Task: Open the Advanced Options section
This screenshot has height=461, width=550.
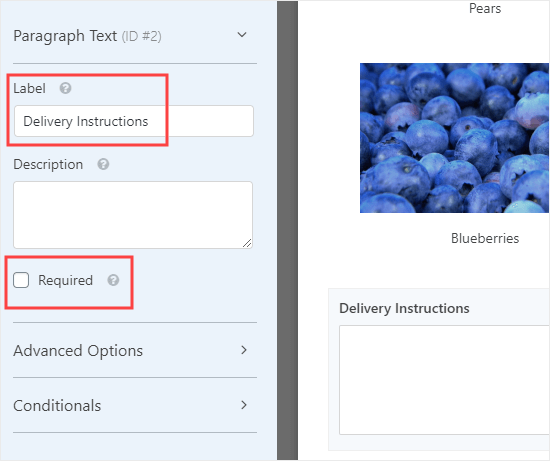Action: (x=135, y=350)
